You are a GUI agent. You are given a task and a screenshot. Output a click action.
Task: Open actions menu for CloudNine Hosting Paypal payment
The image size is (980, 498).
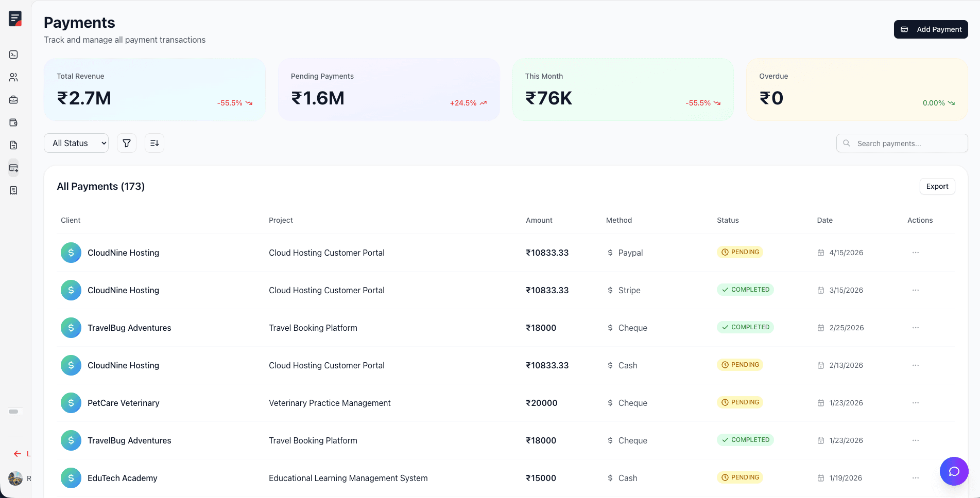pos(916,253)
